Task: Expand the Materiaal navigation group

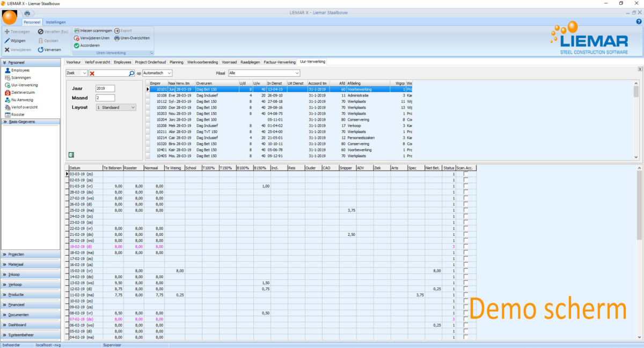Action: pyautogui.click(x=30, y=264)
